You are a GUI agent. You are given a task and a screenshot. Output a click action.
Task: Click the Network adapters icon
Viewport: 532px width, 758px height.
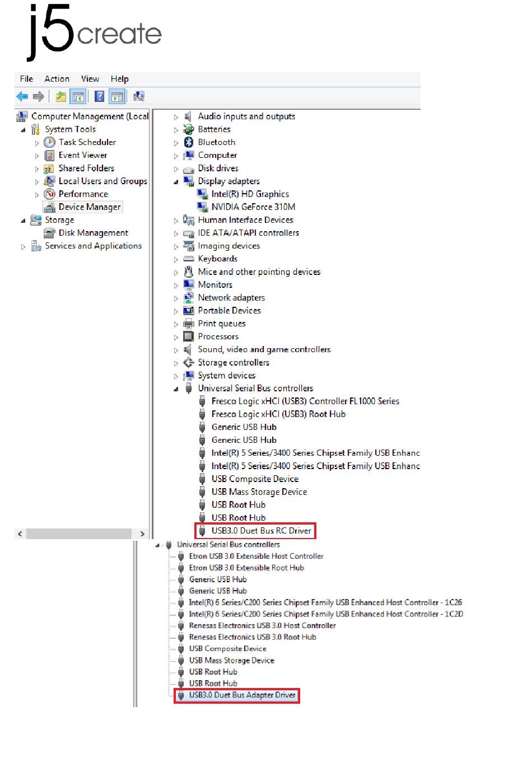(189, 297)
